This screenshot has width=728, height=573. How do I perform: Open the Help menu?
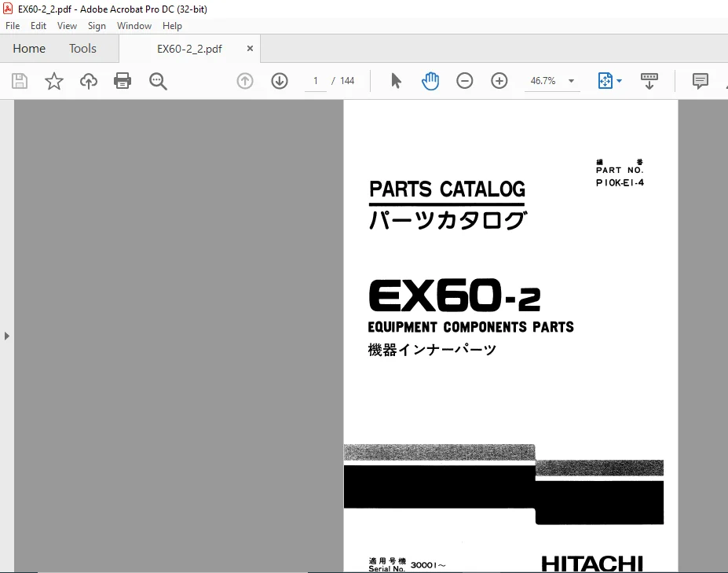pos(172,26)
